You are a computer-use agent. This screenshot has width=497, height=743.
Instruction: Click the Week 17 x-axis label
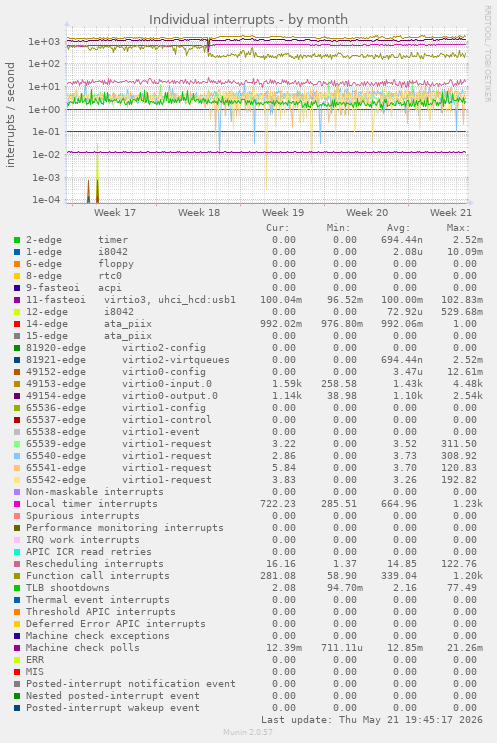click(115, 213)
